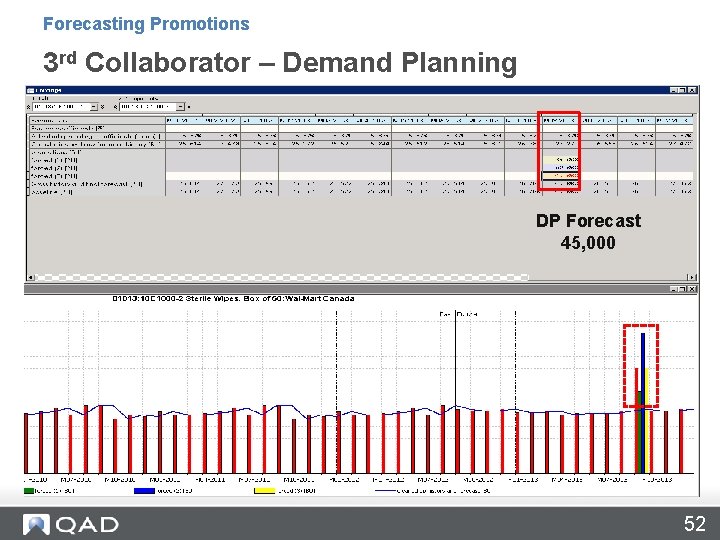The height and width of the screenshot is (540, 720).
Task: Select the orange outlined forecast cell
Action: point(561,176)
